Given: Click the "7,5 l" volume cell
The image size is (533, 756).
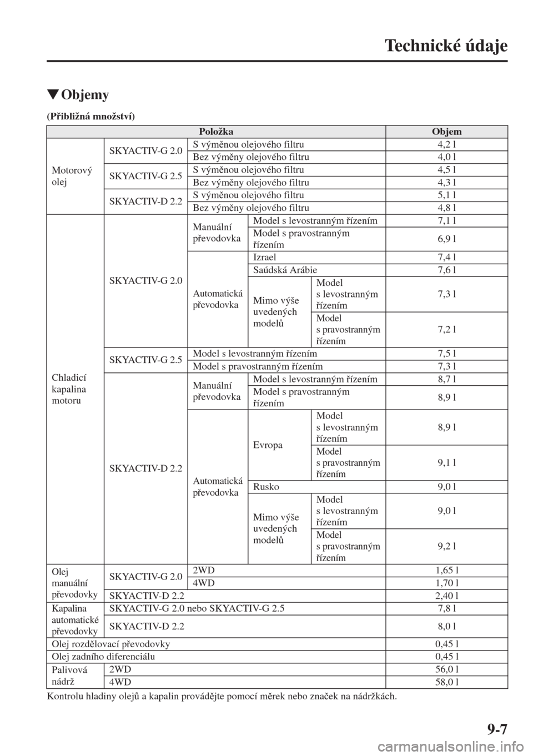Looking at the screenshot, I should click(446, 354).
